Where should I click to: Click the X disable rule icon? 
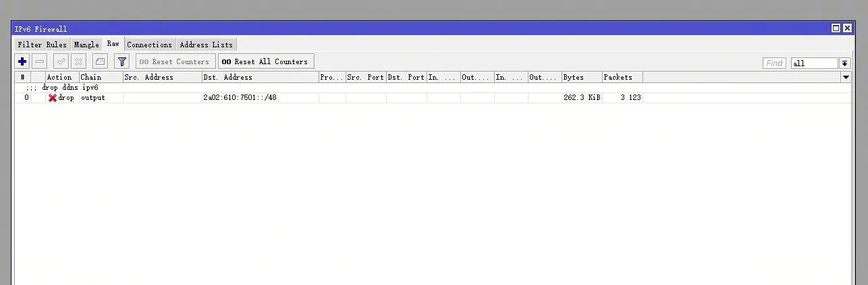(78, 61)
